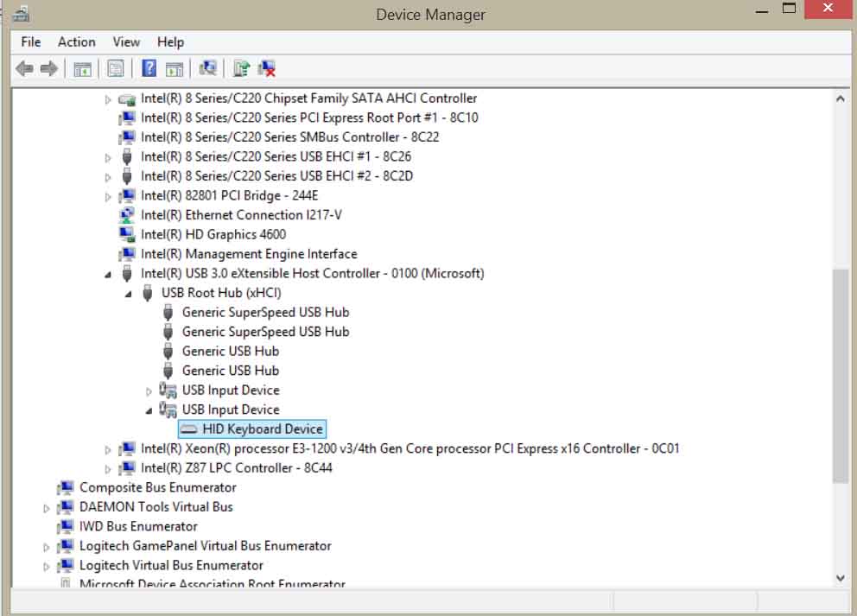Select Composite Bus Enumerator text
This screenshot has height=616, width=857.
point(158,487)
